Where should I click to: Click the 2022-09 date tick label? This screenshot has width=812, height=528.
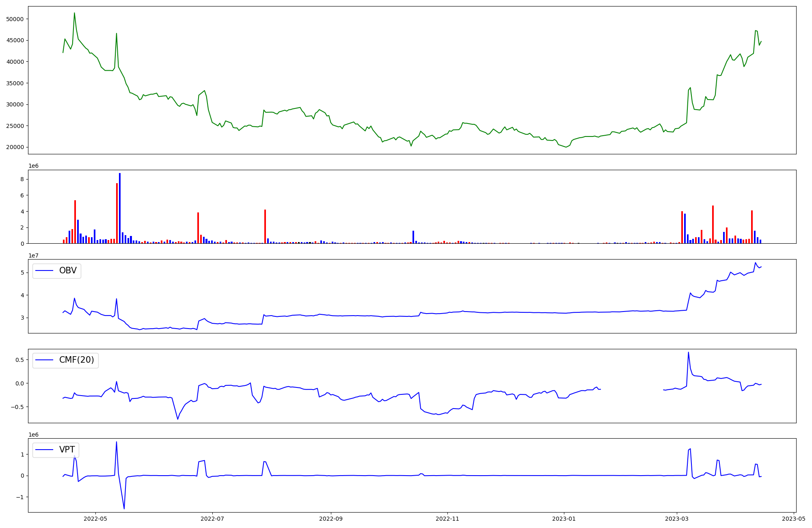[331, 519]
